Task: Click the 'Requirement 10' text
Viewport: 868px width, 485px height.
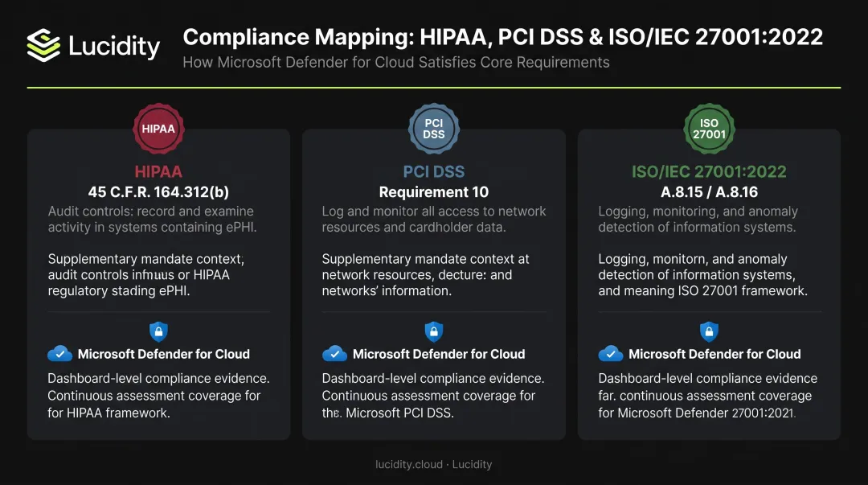Action: tap(434, 191)
